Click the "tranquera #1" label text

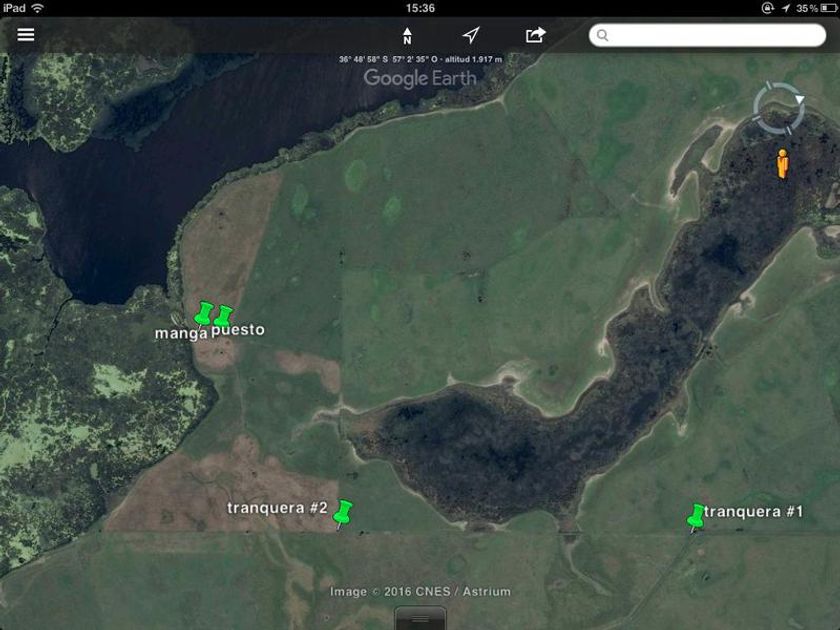tap(754, 512)
